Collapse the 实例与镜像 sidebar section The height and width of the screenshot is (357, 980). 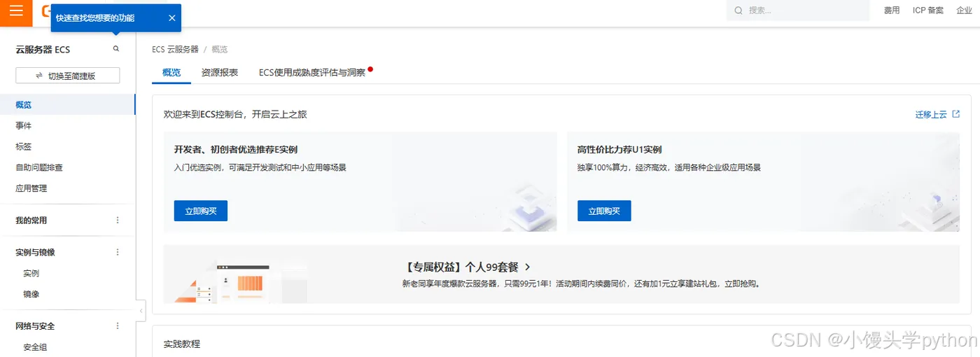point(36,253)
